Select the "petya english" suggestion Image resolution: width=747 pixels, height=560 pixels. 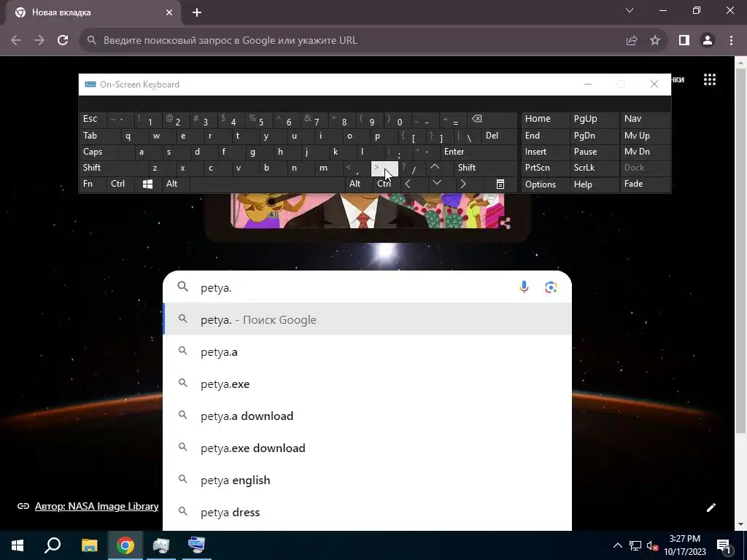368,480
